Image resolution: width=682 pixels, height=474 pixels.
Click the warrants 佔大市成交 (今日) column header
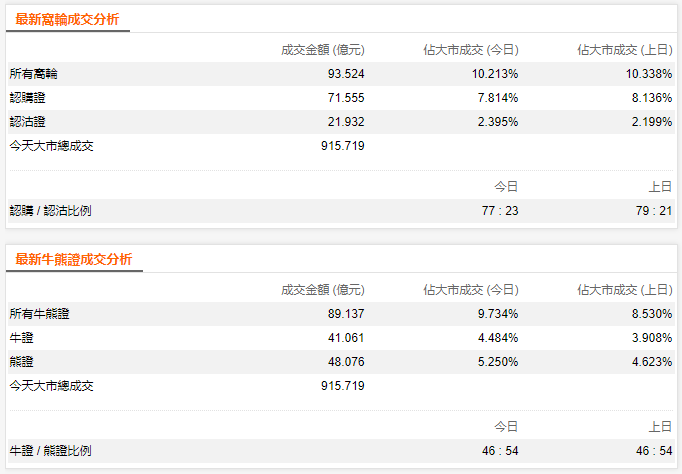click(x=471, y=49)
